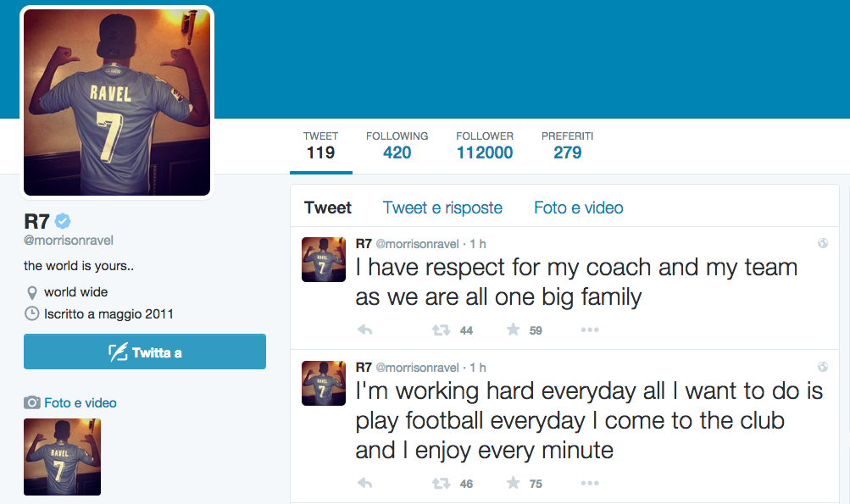850x504 pixels.
Task: Show the Preferiti count of 279
Action: pos(567,146)
